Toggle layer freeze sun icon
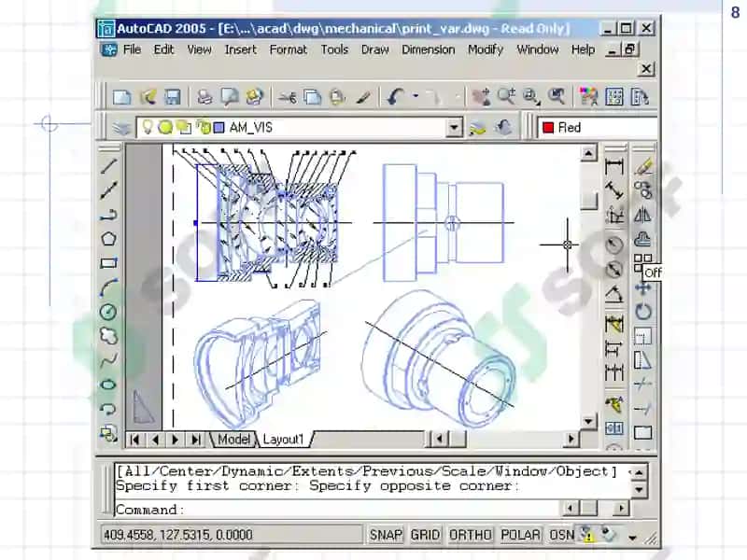This screenshot has height=560, width=747. point(165,127)
